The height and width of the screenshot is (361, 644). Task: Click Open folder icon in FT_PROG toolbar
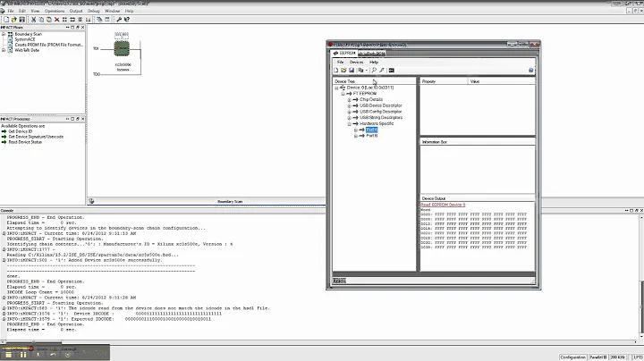(343, 71)
